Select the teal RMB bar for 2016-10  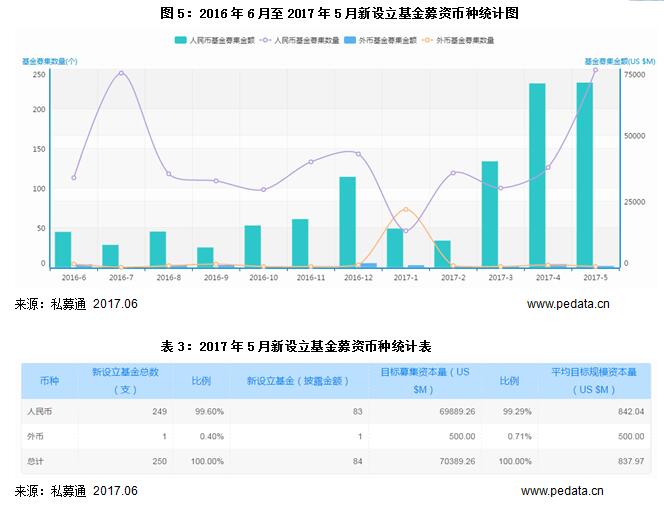[x=253, y=246]
